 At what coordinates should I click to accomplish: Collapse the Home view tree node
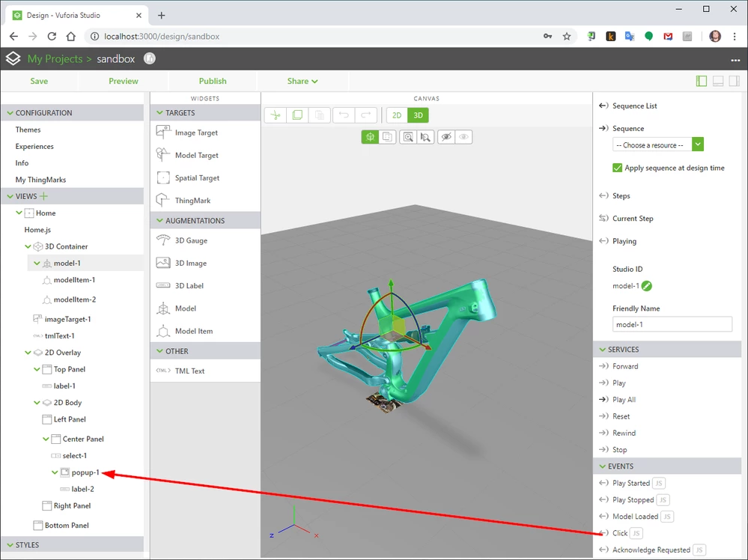pos(19,213)
